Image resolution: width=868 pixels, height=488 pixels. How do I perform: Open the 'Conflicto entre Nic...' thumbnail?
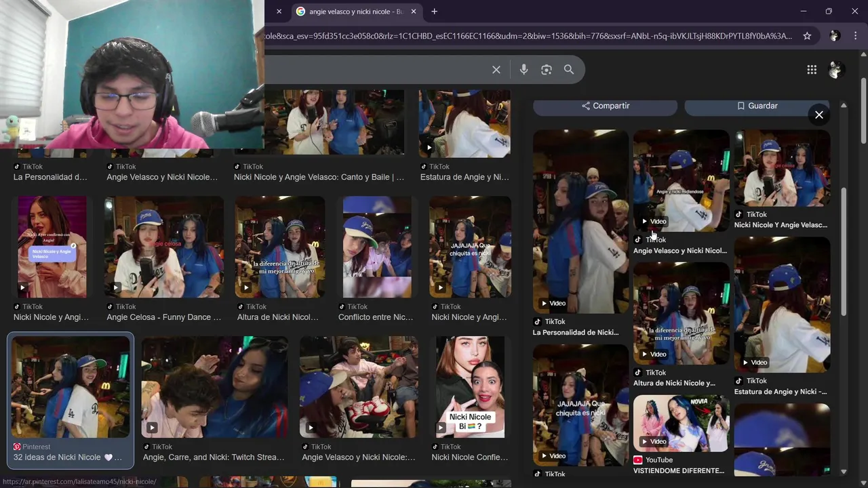[377, 247]
